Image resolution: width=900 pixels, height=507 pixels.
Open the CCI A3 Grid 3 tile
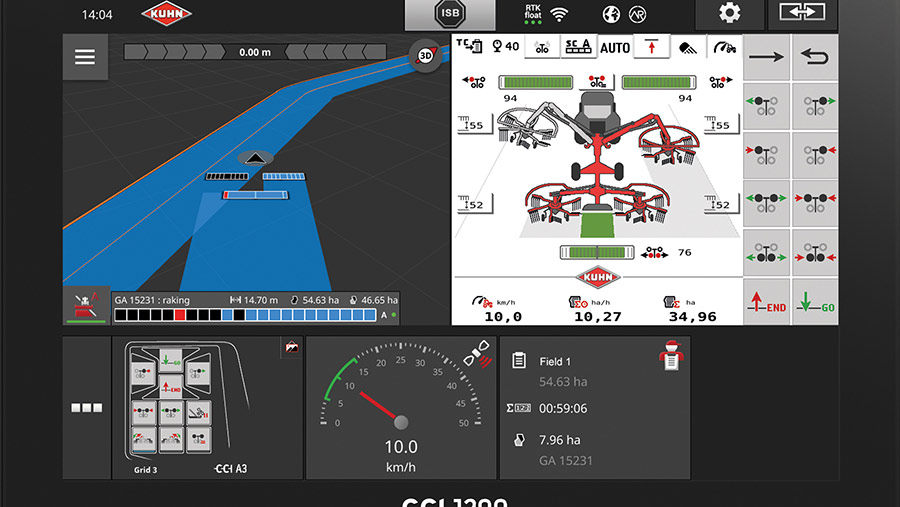pos(207,408)
